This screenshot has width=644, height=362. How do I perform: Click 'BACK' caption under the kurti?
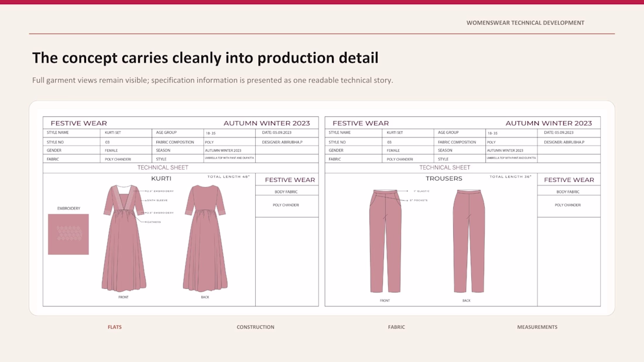205,297
